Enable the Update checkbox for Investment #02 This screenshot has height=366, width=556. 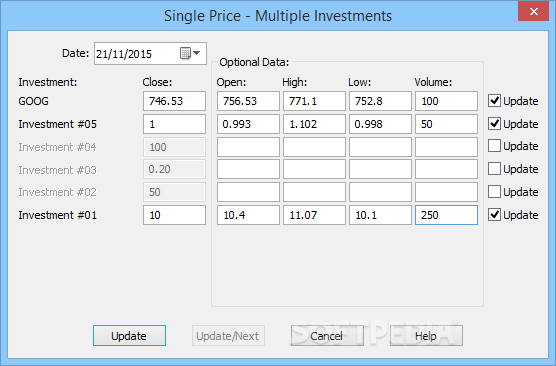(x=494, y=192)
